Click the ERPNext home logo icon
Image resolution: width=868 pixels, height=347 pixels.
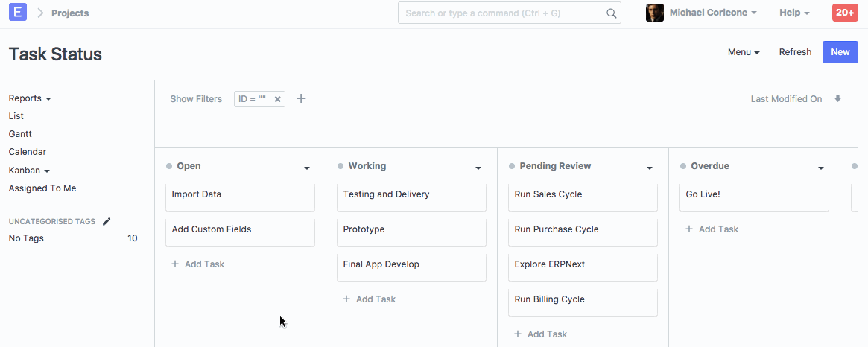[x=18, y=13]
